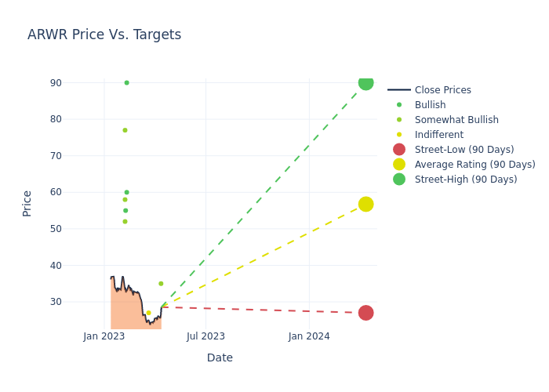Toggle Average Rating (90 Days) legend item
Image resolution: width=549 pixels, height=392 pixels.
tap(474, 165)
